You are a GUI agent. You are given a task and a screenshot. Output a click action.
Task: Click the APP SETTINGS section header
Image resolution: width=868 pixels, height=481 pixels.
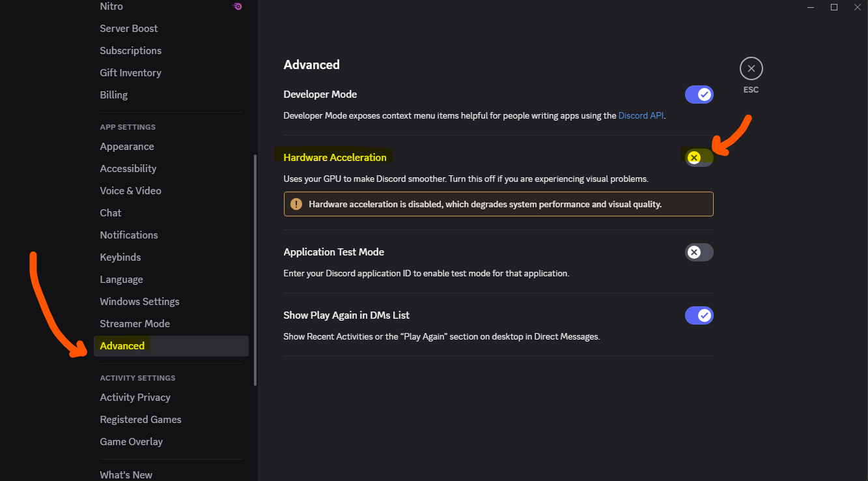click(128, 127)
